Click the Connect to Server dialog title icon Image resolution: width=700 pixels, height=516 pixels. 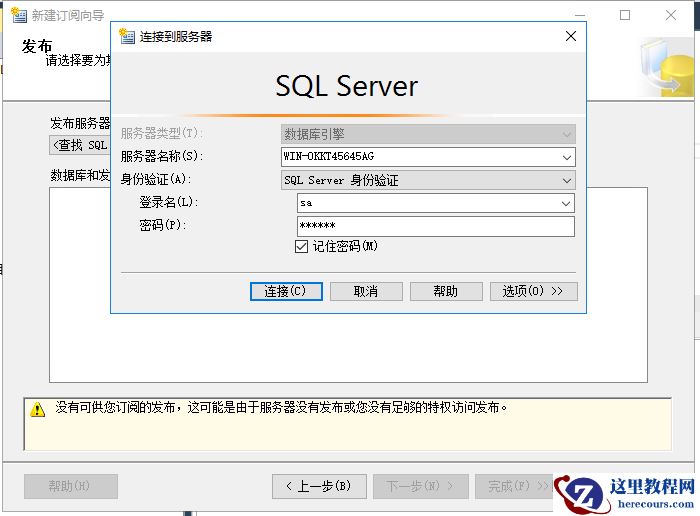127,36
